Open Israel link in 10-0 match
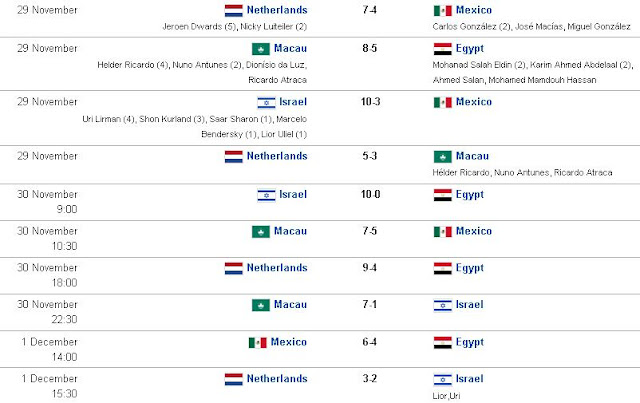The height and width of the screenshot is (403, 640). [x=293, y=194]
